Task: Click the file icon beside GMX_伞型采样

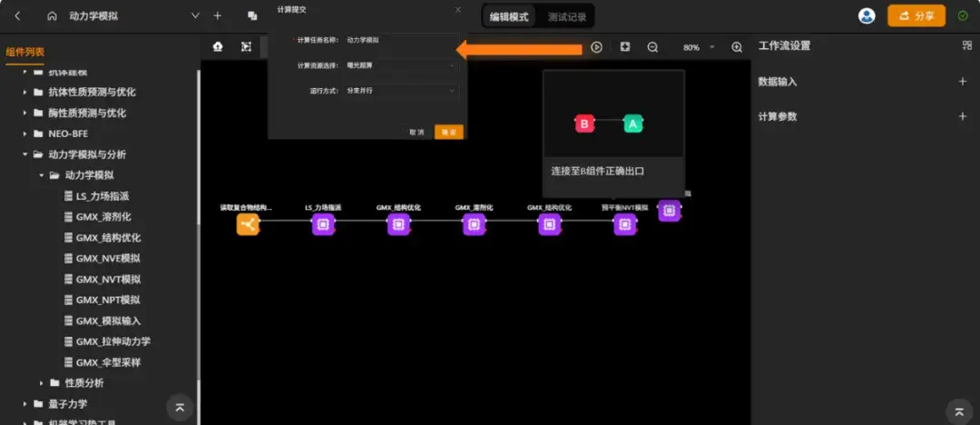Action: coord(68,362)
